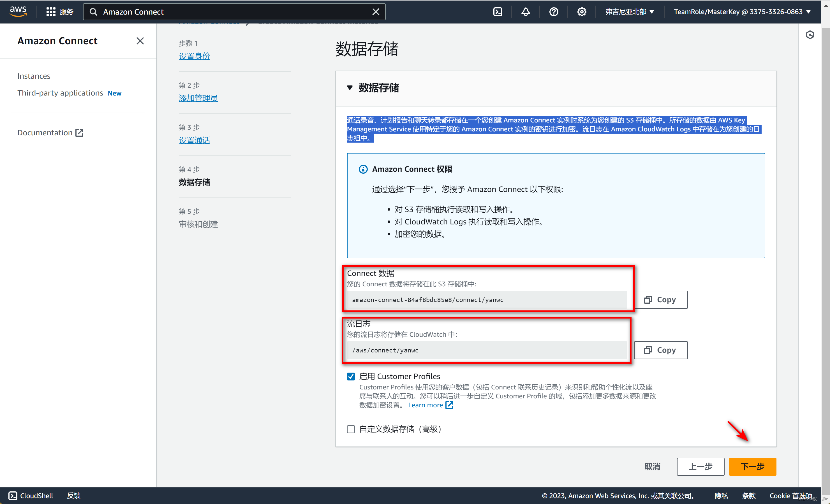The width and height of the screenshot is (830, 504).
Task: Copy the Connect data S3 bucket path
Action: click(661, 300)
